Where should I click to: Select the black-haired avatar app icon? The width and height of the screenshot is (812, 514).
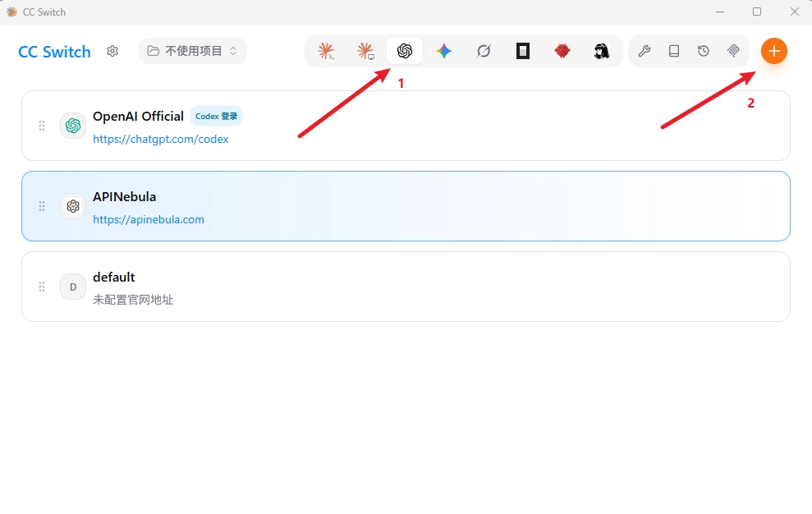[601, 51]
